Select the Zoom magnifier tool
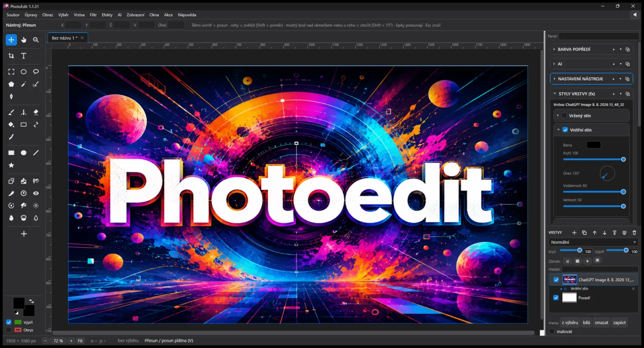The height and width of the screenshot is (348, 644). coord(36,40)
